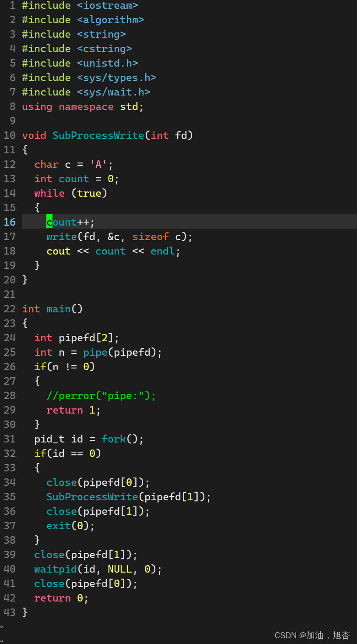The height and width of the screenshot is (644, 357).
Task: Click the highlighted cursor on 'count++;'
Action: tap(49, 222)
